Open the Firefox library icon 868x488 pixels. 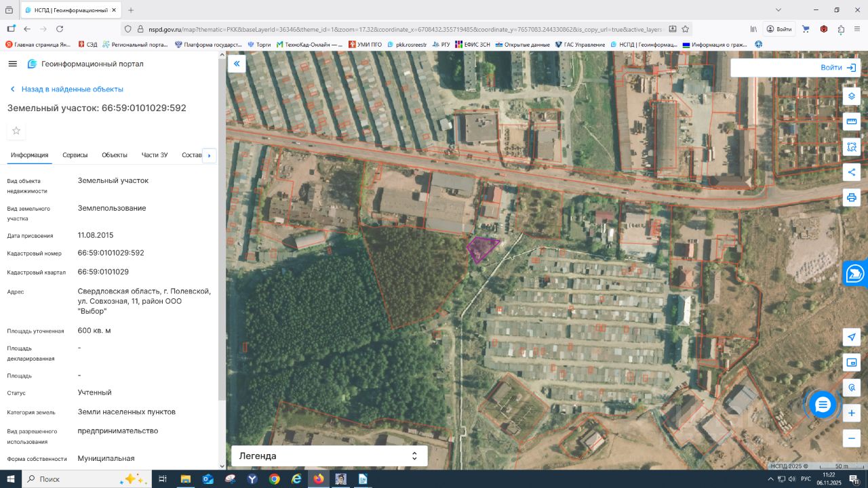pyautogui.click(x=753, y=29)
